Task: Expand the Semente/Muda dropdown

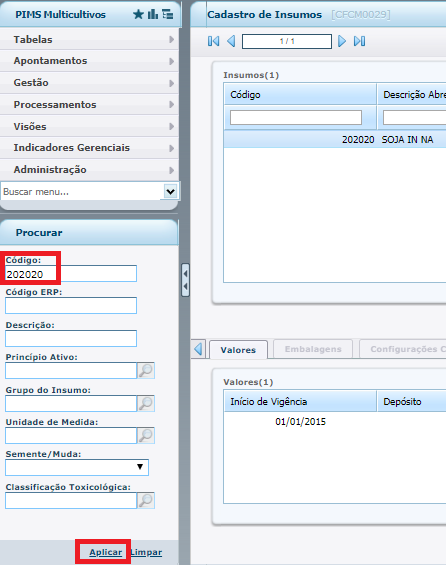Action: (x=140, y=467)
